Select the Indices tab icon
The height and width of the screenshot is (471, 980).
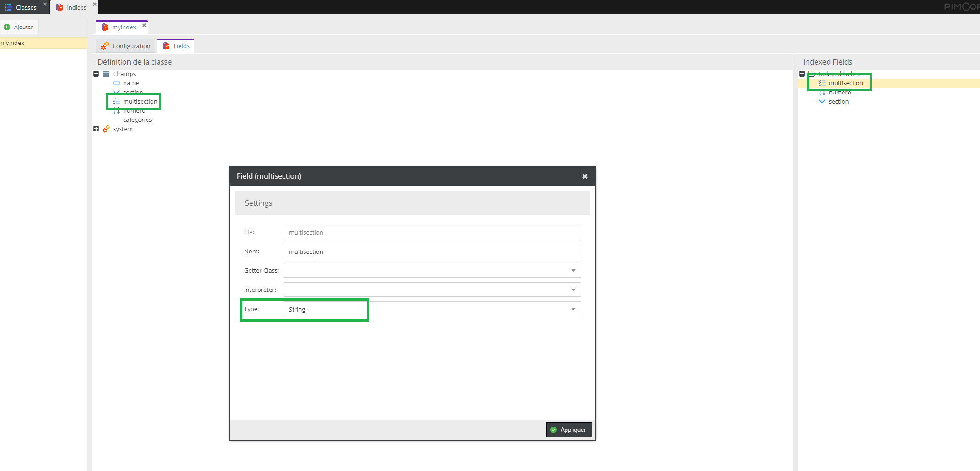coord(60,7)
